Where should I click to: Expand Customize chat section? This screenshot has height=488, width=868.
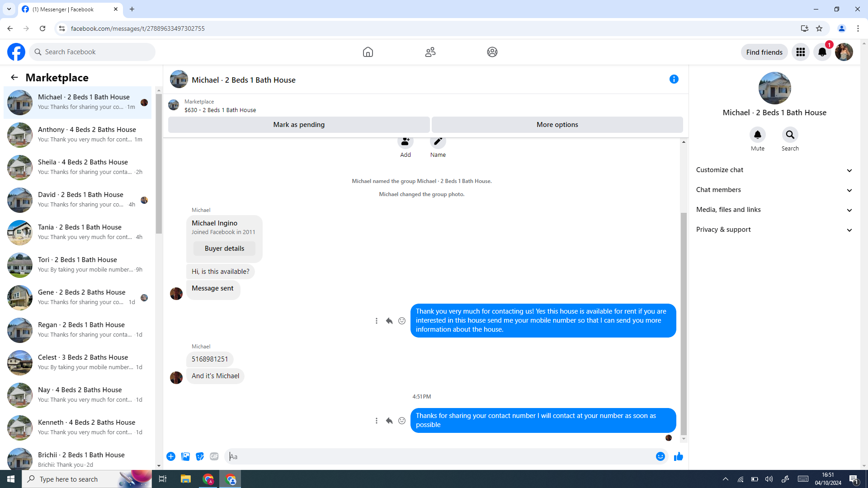[x=774, y=170]
